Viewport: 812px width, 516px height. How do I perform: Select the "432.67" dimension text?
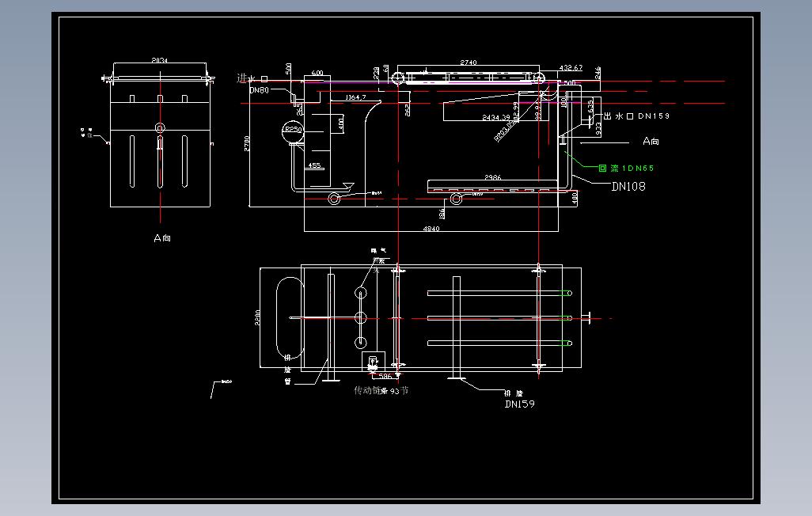pos(571,68)
